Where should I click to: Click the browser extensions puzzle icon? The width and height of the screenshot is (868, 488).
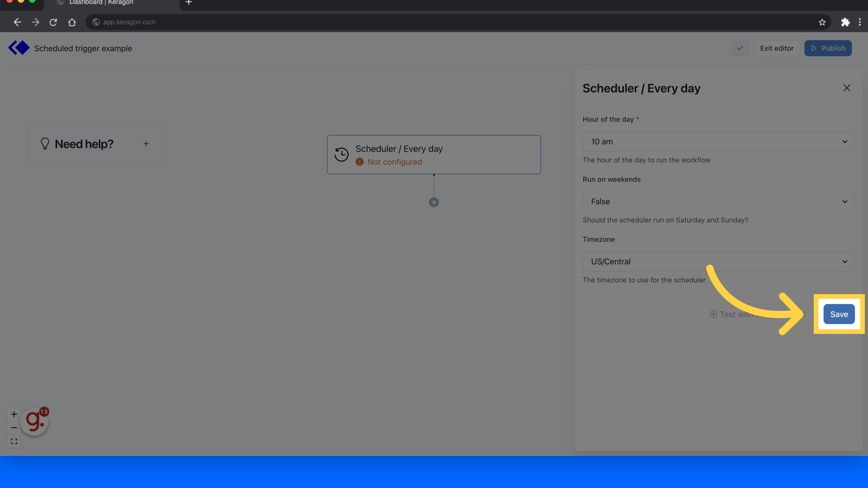[x=845, y=22]
